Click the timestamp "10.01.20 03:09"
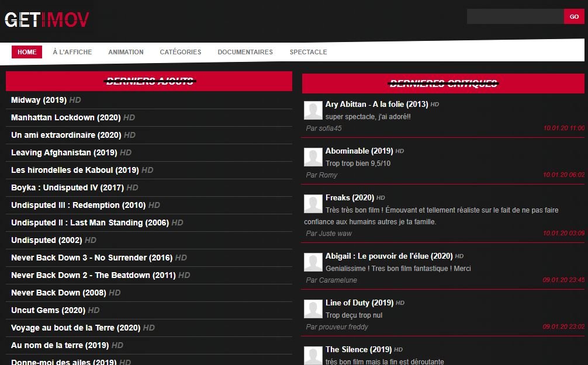The image size is (588, 365). 564,234
